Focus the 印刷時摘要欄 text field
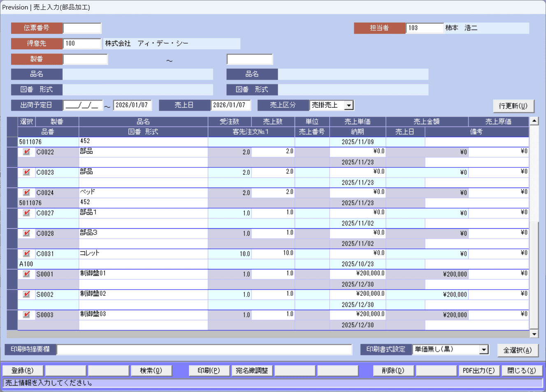 point(204,350)
